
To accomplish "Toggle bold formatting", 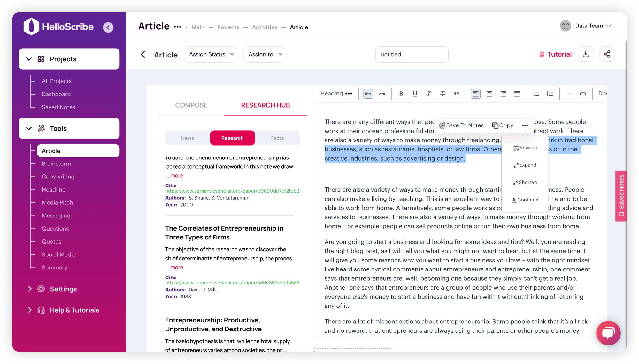I will click(401, 94).
